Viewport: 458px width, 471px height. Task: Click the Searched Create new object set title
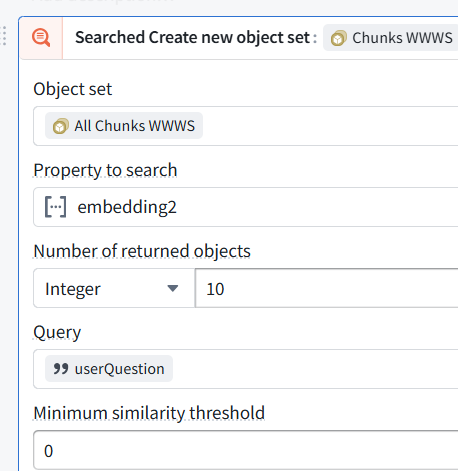point(193,37)
